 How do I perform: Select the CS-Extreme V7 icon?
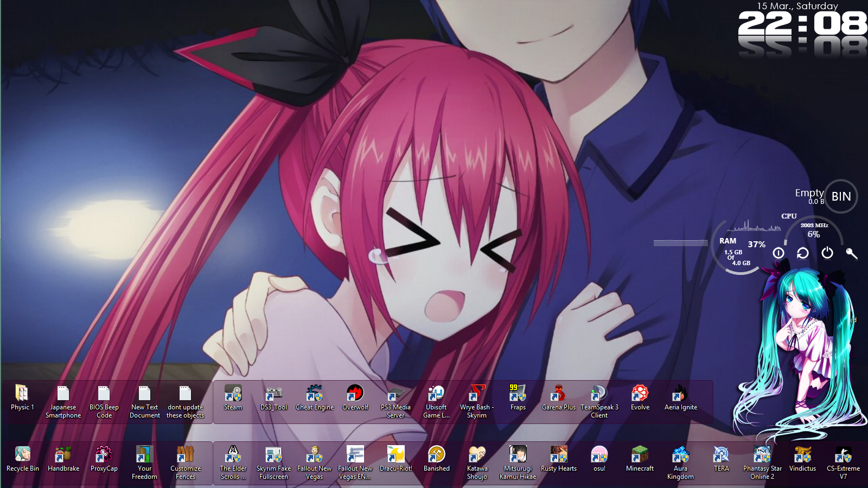844,463
